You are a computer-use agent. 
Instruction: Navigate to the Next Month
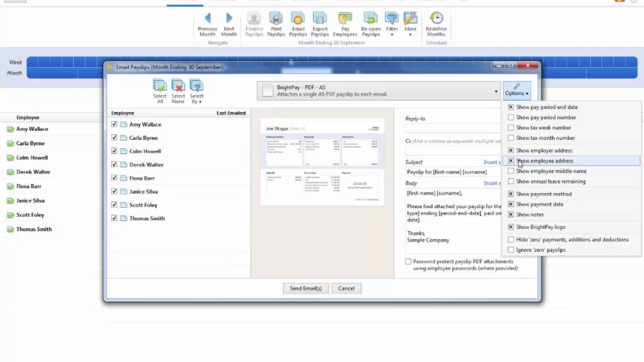[x=229, y=25]
